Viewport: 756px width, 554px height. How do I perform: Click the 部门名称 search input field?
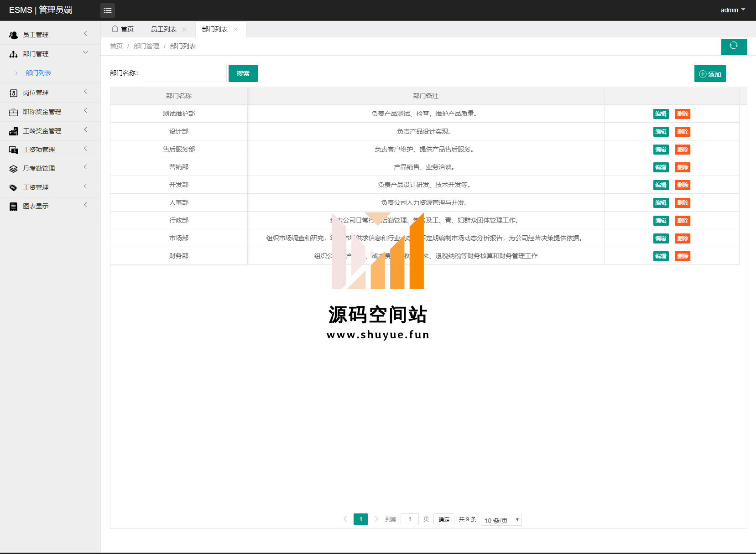click(185, 73)
